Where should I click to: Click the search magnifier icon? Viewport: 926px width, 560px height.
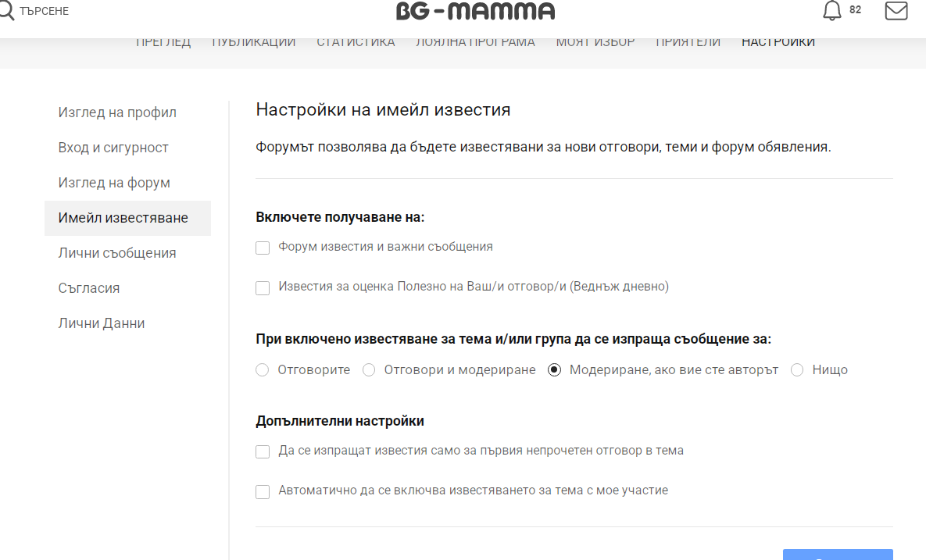(x=6, y=10)
